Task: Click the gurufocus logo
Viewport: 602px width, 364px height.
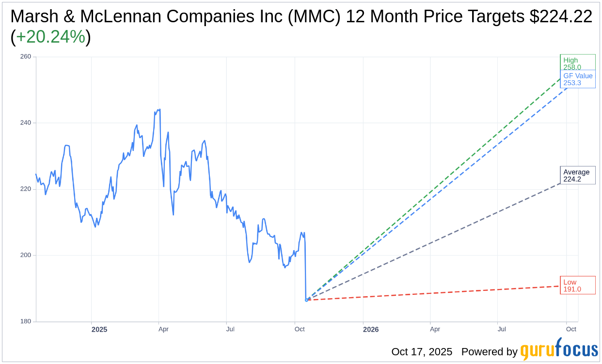Action: 559,350
